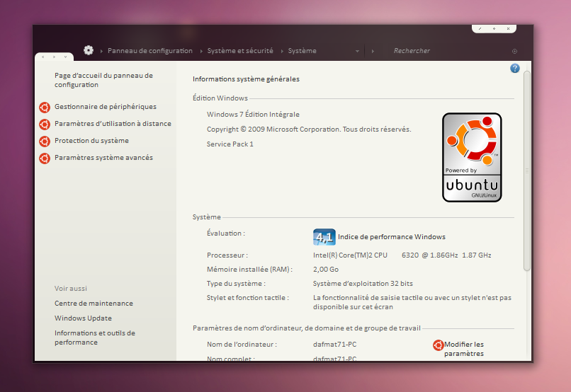Click the Voir aussi heading

tap(71, 289)
